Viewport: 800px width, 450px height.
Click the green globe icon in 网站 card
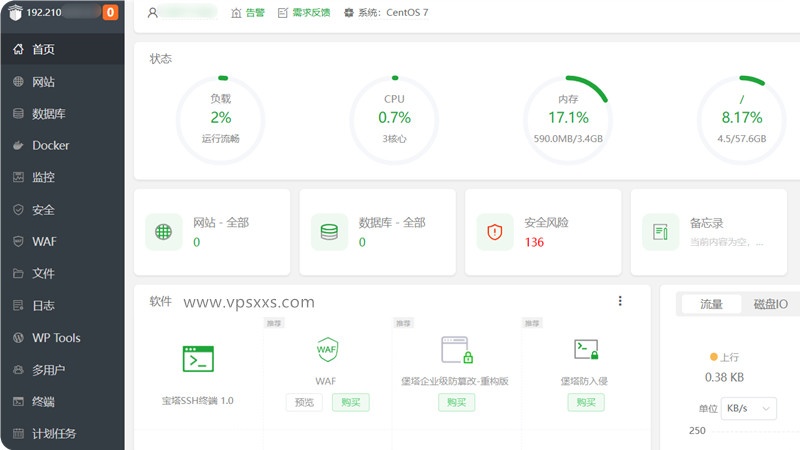coord(163,232)
